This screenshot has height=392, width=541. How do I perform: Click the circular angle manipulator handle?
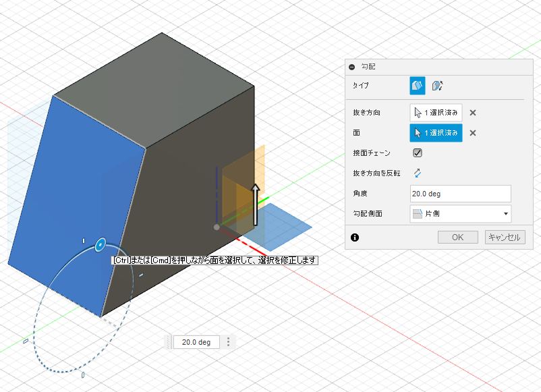tap(100, 245)
